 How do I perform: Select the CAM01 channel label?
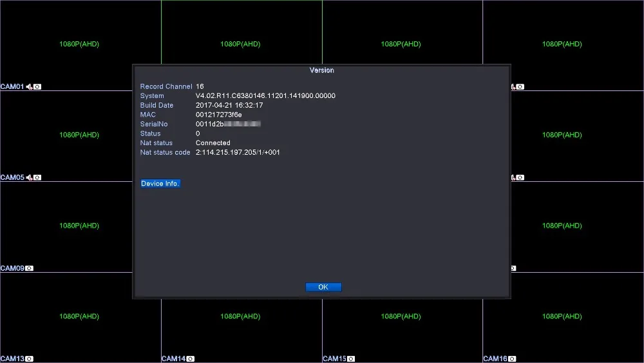tap(12, 87)
